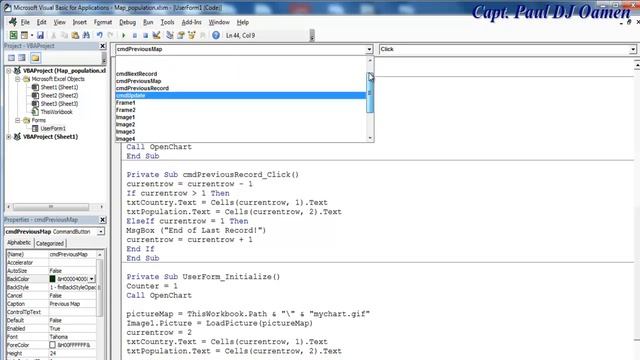Collapse Microsoft Excel Objects folder

[x=18, y=79]
